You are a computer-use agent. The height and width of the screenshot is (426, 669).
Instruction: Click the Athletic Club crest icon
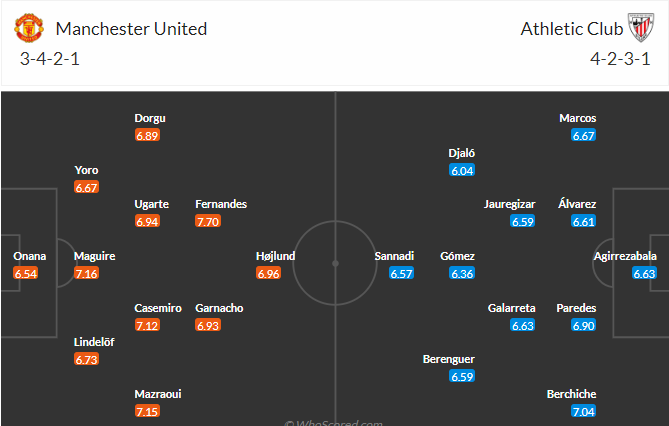tap(640, 28)
